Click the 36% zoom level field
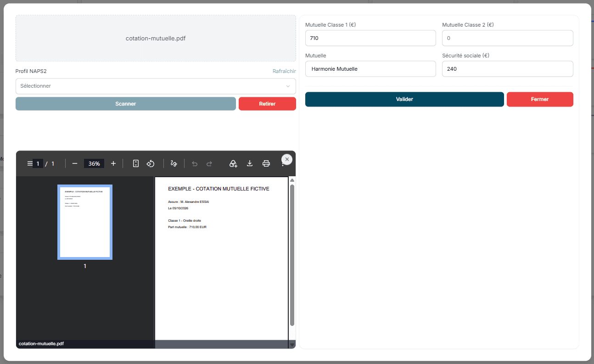This screenshot has width=594, height=364. [x=94, y=163]
